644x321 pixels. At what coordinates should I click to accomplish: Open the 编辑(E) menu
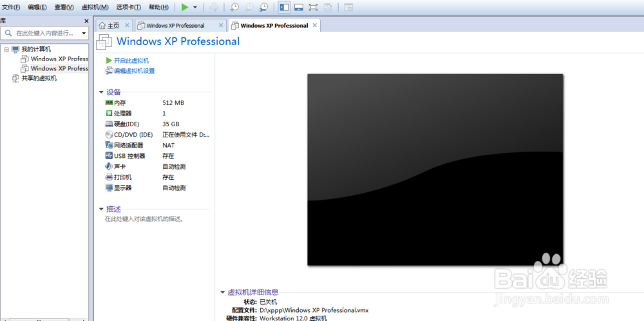[37, 7]
